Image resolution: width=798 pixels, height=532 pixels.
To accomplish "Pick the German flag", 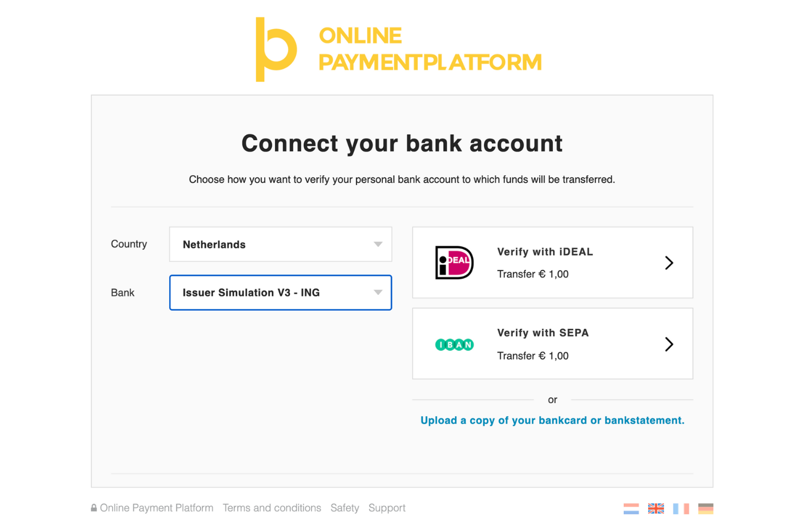I will [706, 508].
